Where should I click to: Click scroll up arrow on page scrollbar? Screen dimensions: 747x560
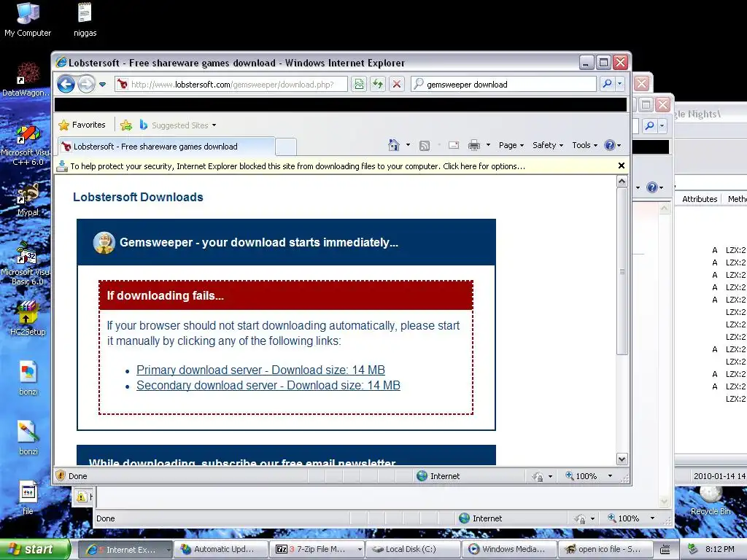(x=622, y=182)
